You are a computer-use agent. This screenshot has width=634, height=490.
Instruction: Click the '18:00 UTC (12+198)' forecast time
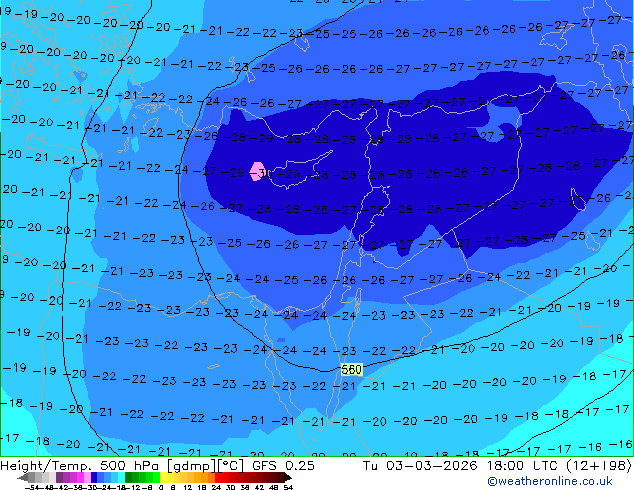pos(560,465)
